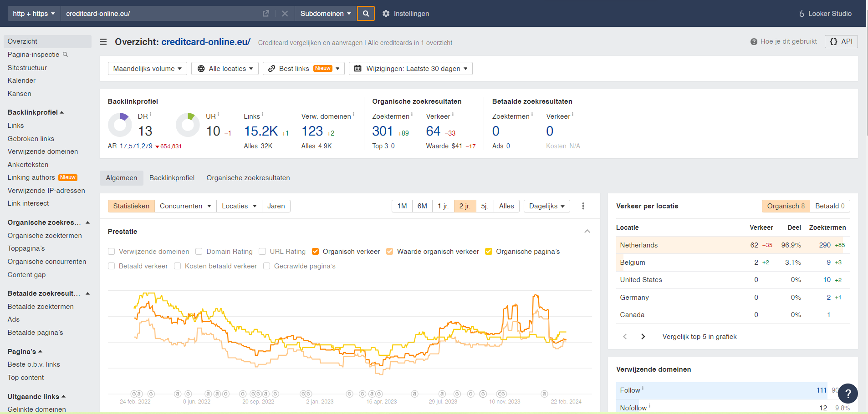Enable Betaald verkeer checkbox
Image resolution: width=868 pixels, height=414 pixels.
111,266
